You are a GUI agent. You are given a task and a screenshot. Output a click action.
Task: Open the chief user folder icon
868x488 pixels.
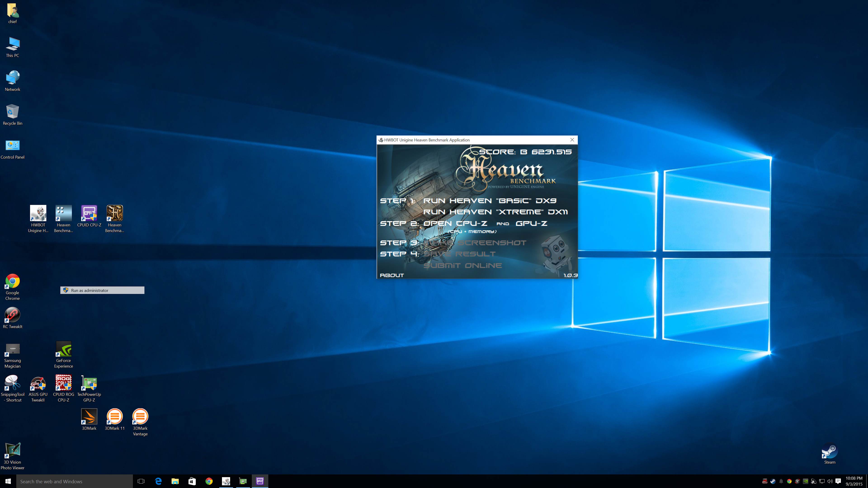click(12, 13)
